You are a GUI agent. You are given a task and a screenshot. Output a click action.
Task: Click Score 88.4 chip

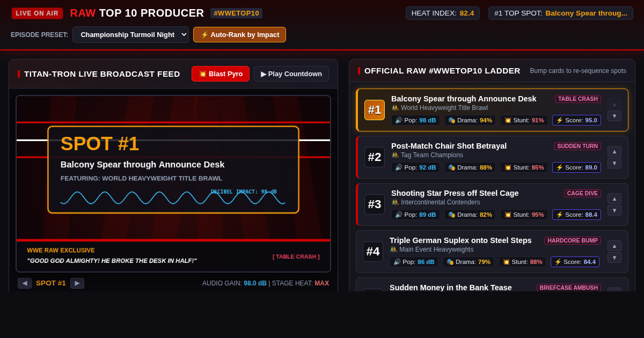(577, 215)
